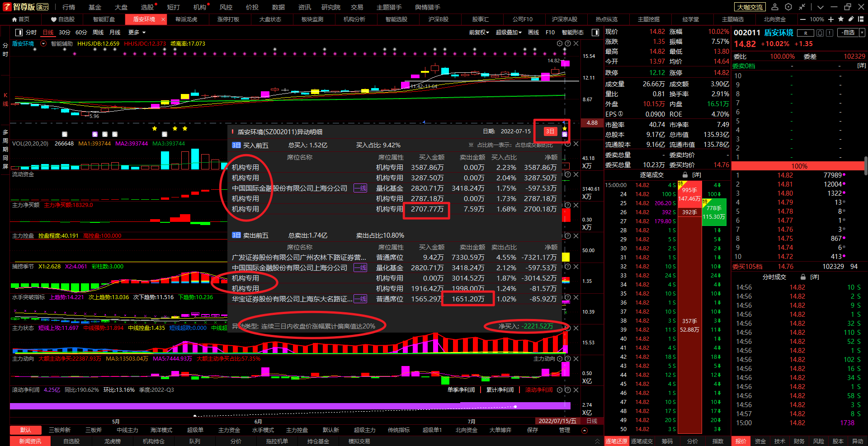
Task: Switch to the 北向资金 tab
Action: click(775, 19)
